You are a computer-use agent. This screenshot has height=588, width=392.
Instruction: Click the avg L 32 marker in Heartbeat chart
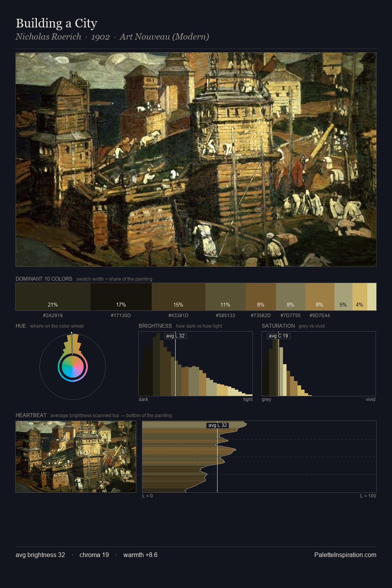coord(218,425)
